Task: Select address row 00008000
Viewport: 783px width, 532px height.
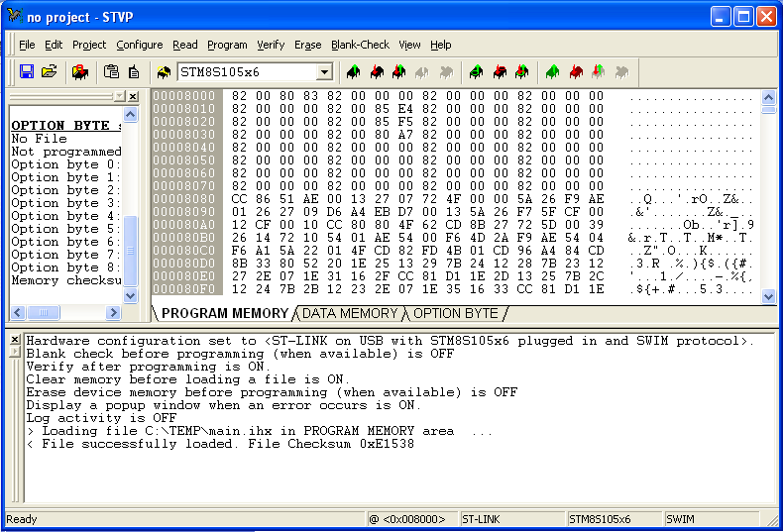Action: pyautogui.click(x=184, y=96)
